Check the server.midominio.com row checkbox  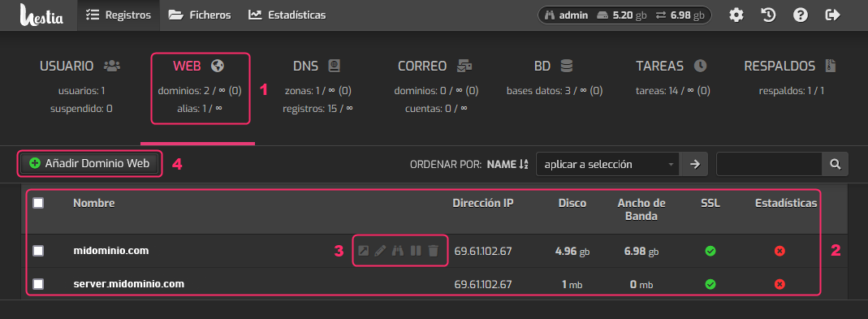pyautogui.click(x=38, y=284)
